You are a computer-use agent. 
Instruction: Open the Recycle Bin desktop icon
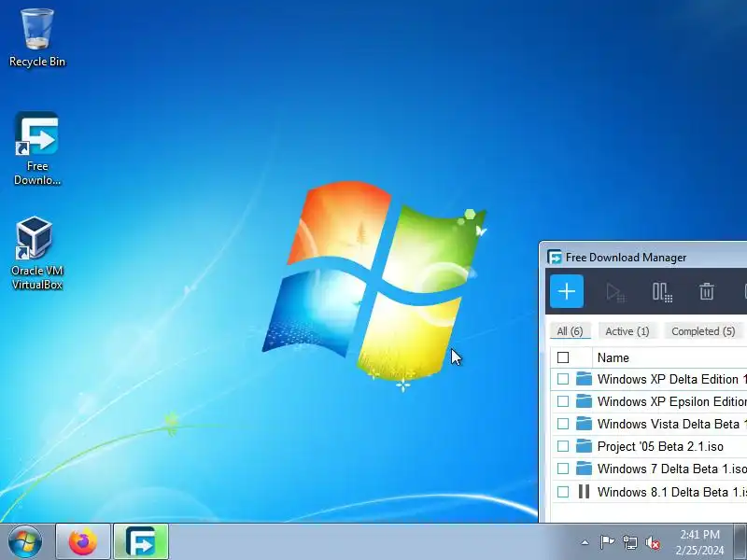tap(37, 38)
